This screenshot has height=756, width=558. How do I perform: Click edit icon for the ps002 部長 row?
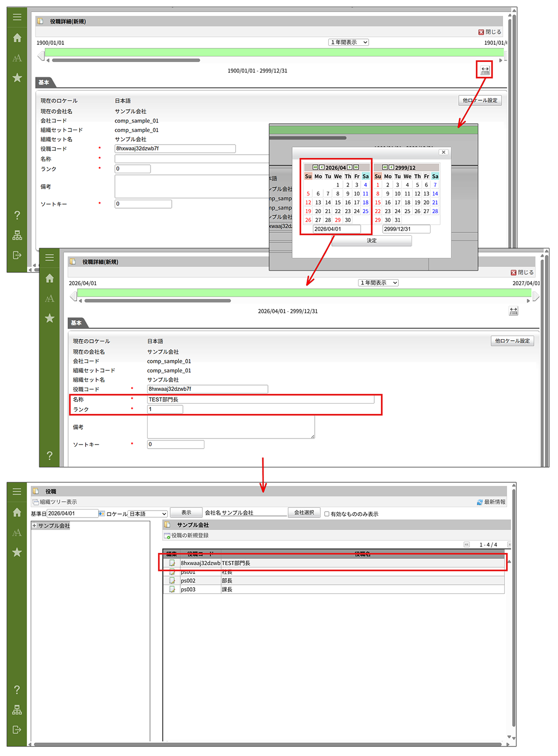tap(172, 581)
